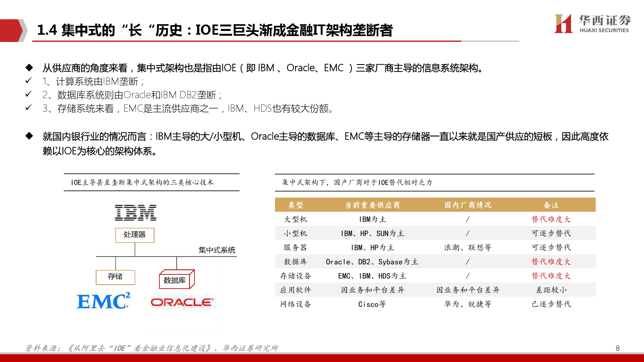644x362 pixels.
Task: Click the 存储设备 row label
Action: point(296,276)
